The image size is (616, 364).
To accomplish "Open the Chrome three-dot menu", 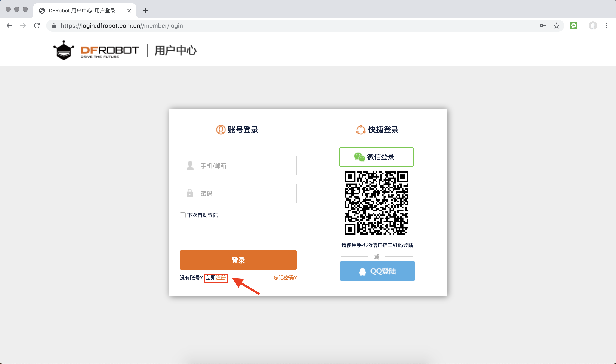I will [x=606, y=25].
